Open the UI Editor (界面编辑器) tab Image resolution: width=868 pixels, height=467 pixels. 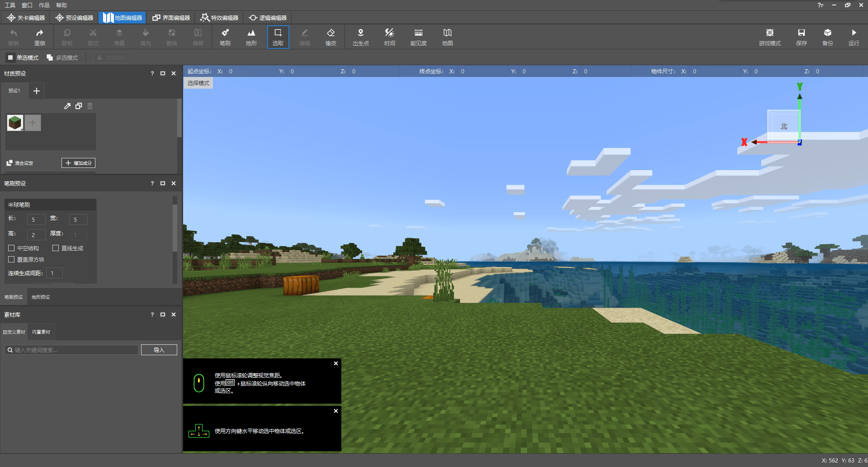coord(171,18)
